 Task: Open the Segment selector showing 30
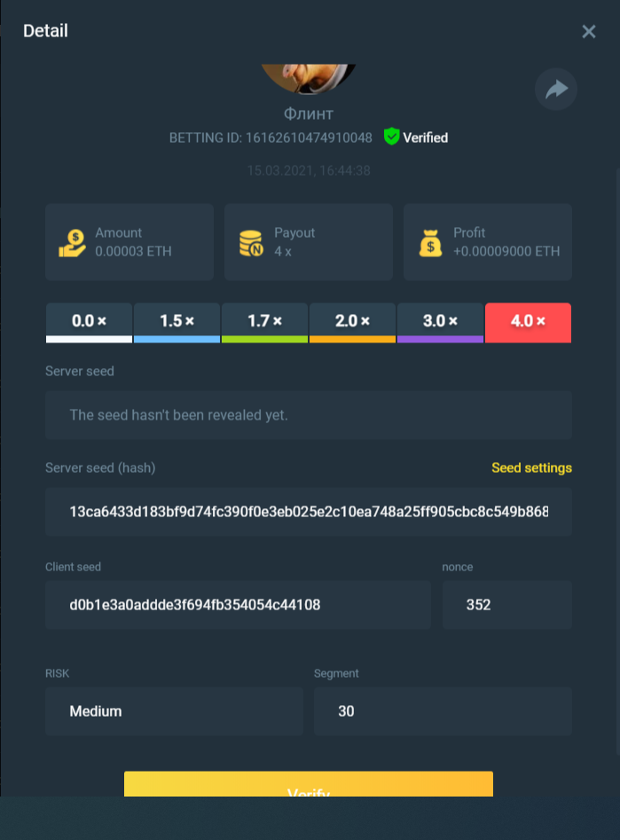(443, 711)
